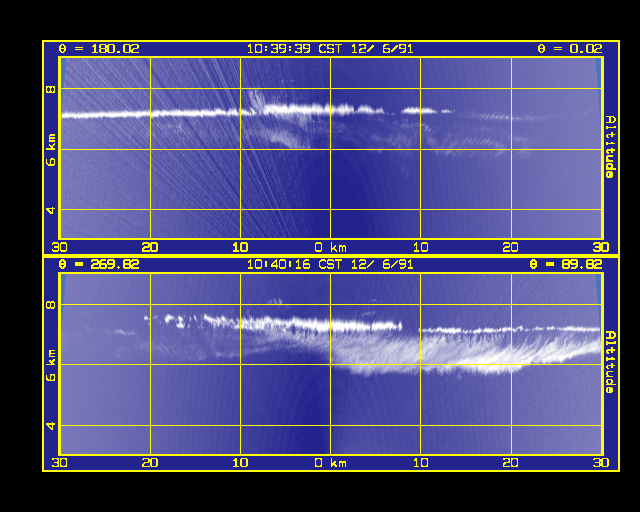Click the Altitude label on the upper plot
This screenshot has height=512, width=640.
point(611,147)
